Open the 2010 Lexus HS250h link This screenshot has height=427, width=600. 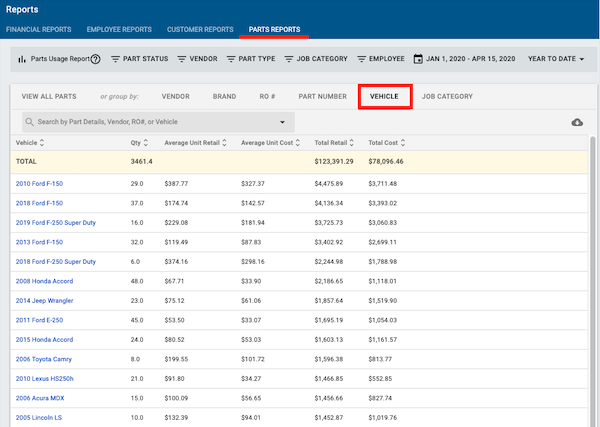click(x=44, y=379)
